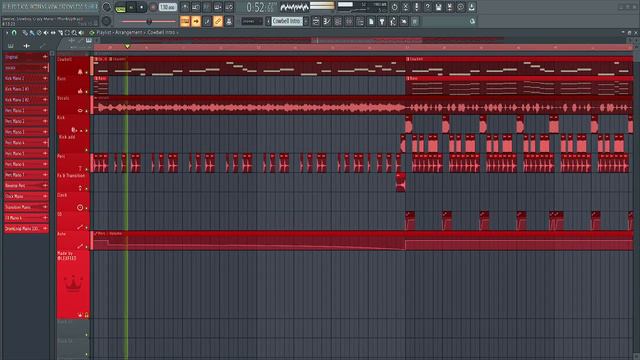Select the Draw pencil tool
Viewport: 640px width, 360px height.
[x=25, y=33]
